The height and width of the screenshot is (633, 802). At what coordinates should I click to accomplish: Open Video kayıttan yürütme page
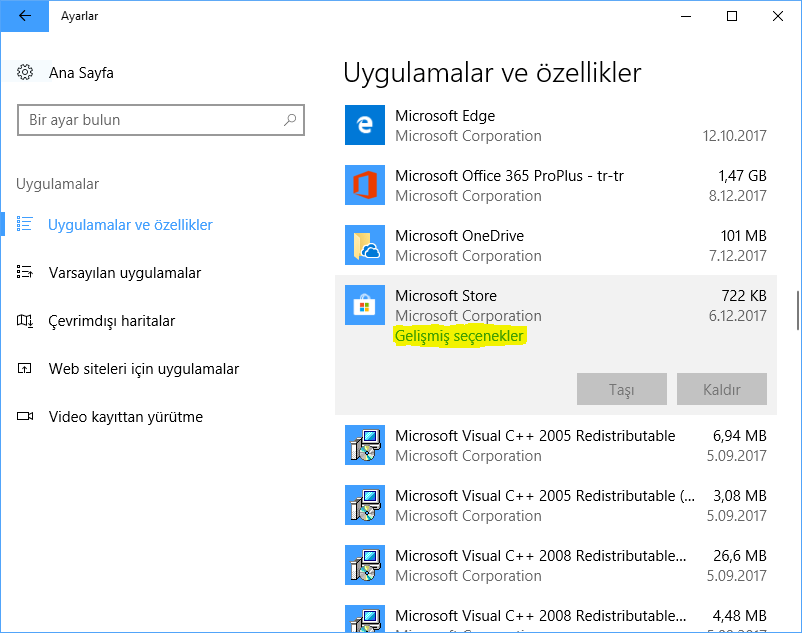point(125,417)
